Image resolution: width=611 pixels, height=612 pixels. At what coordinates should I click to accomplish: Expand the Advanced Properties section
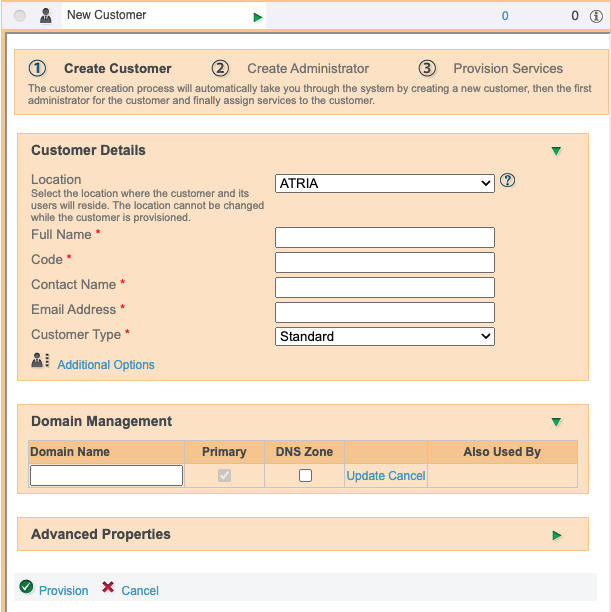[x=557, y=535]
